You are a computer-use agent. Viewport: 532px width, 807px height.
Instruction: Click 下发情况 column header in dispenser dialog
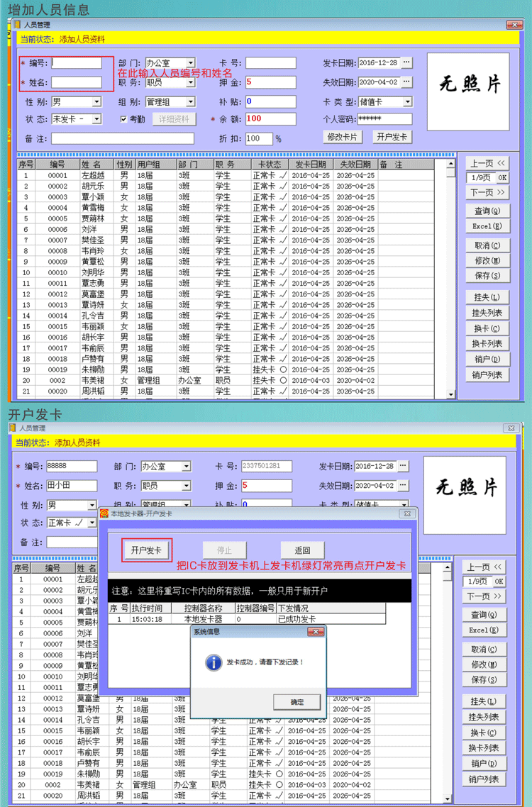(331, 608)
